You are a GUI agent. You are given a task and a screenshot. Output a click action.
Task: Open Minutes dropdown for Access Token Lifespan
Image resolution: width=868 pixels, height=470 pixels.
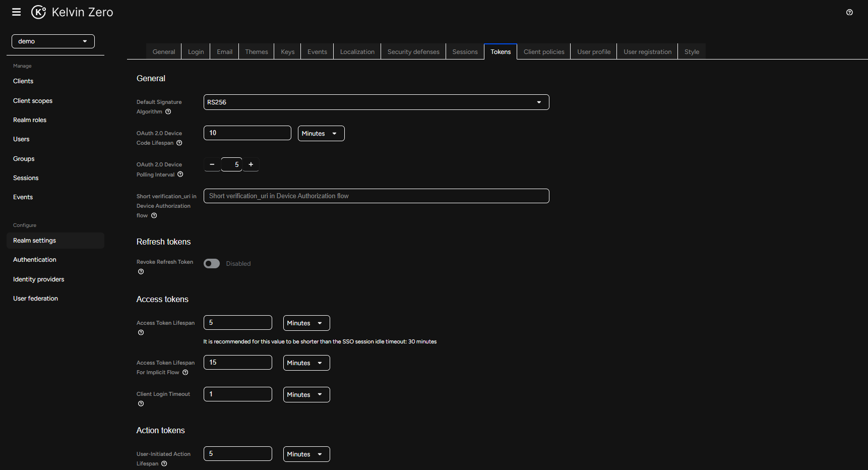(306, 323)
